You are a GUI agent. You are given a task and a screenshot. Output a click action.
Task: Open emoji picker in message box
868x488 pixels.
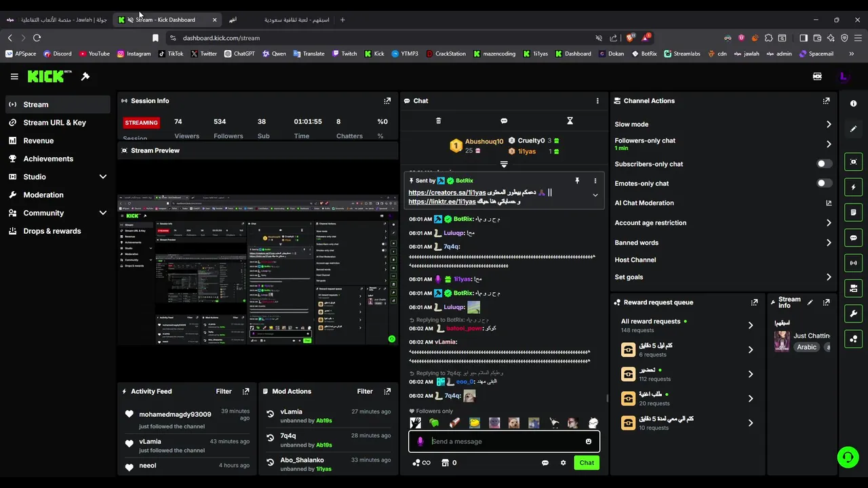click(x=588, y=441)
